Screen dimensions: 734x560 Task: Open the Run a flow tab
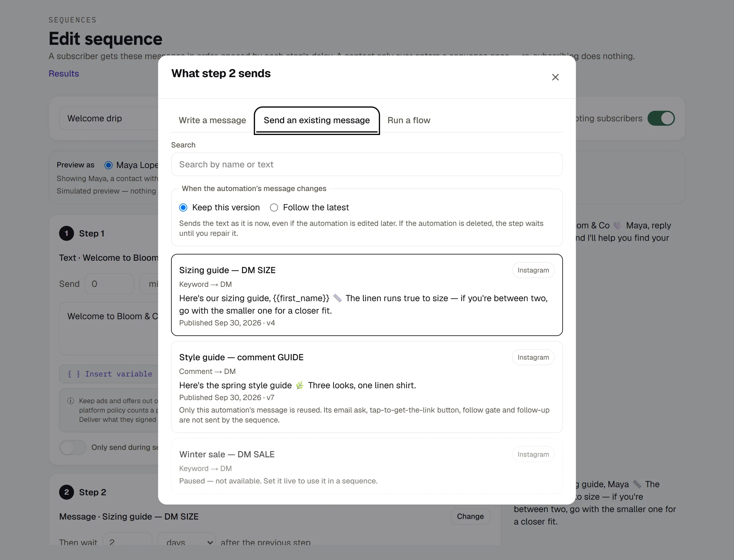[409, 120]
